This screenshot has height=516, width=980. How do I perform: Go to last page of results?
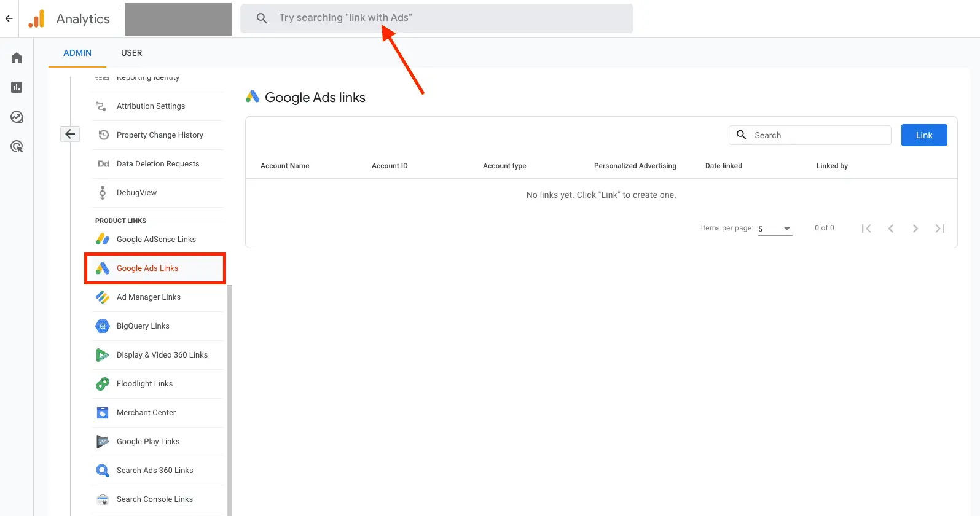click(x=940, y=229)
